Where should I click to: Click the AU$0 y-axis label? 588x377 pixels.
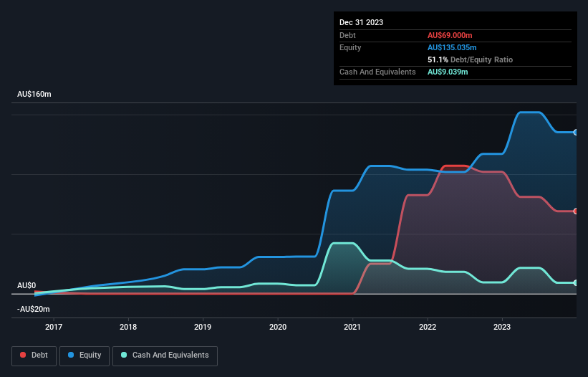[26, 285]
